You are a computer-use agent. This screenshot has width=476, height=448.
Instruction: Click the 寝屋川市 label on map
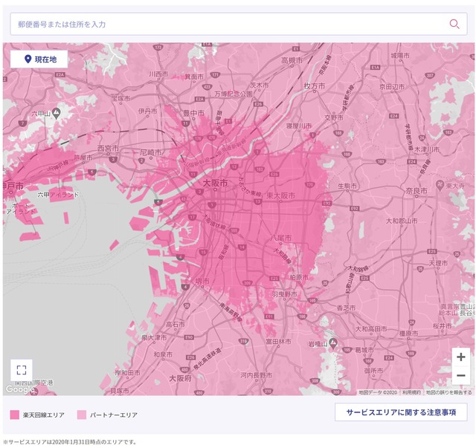(299, 126)
